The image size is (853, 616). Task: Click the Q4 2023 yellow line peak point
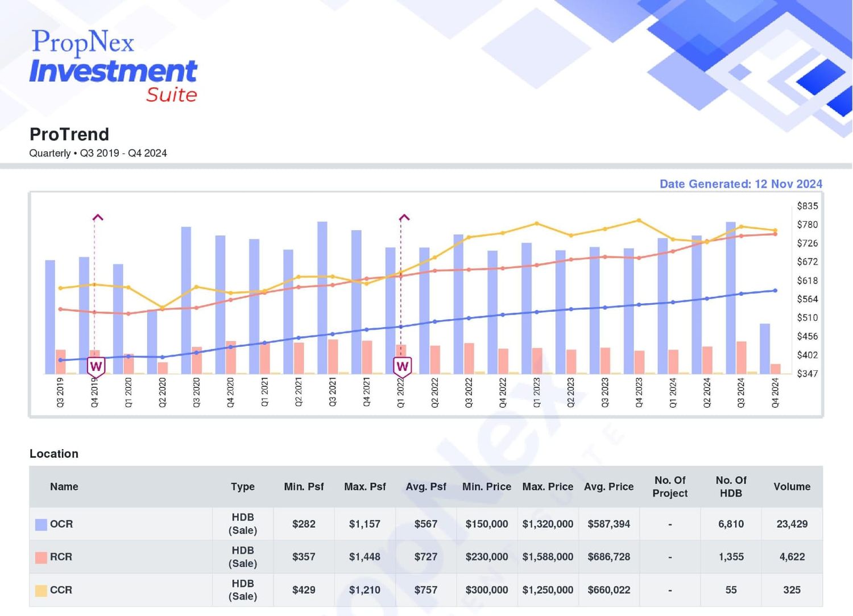(x=639, y=221)
